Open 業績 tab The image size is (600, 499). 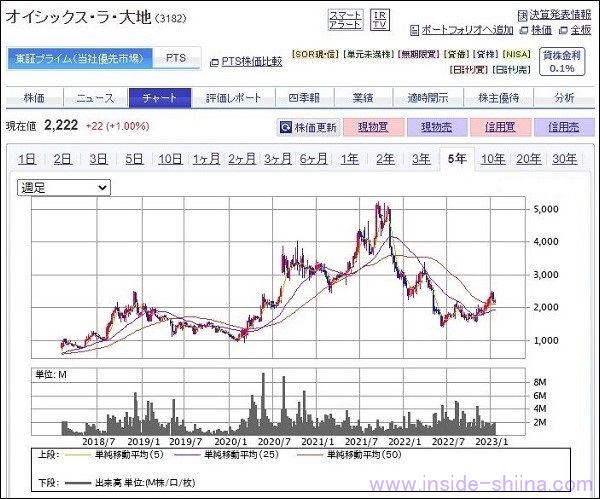[x=363, y=98]
